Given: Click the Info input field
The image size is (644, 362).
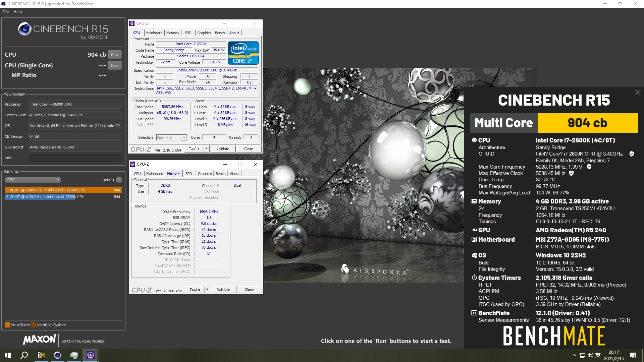Looking at the screenshot, I should click(75, 158).
